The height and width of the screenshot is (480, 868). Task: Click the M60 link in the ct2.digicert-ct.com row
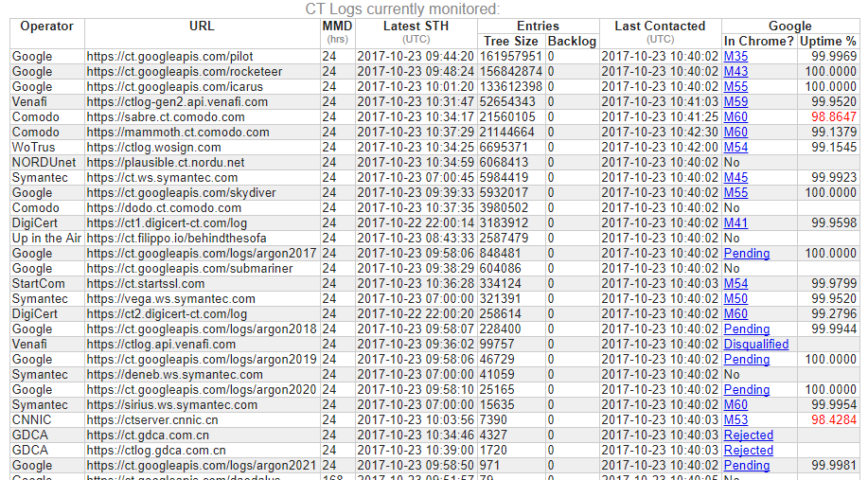(x=735, y=314)
